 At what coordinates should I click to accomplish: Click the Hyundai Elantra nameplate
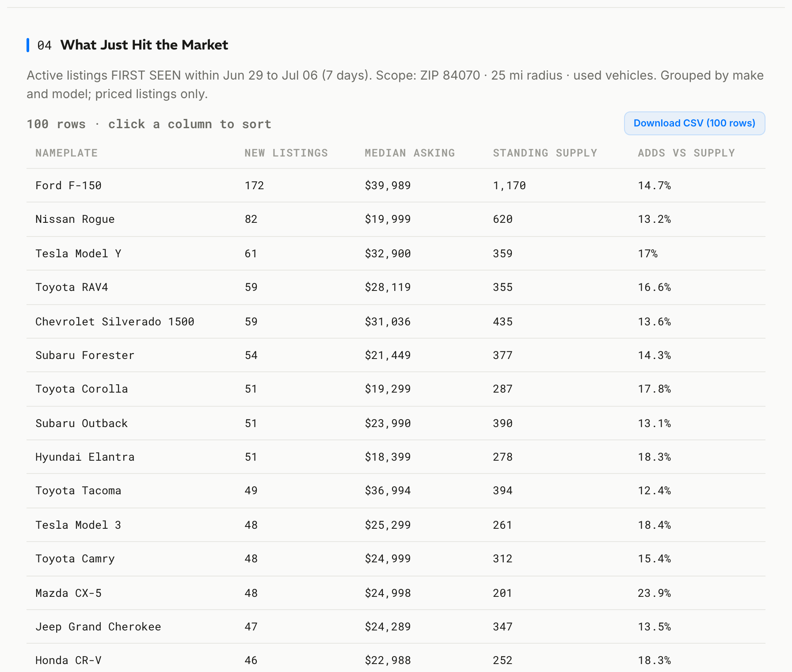point(85,457)
